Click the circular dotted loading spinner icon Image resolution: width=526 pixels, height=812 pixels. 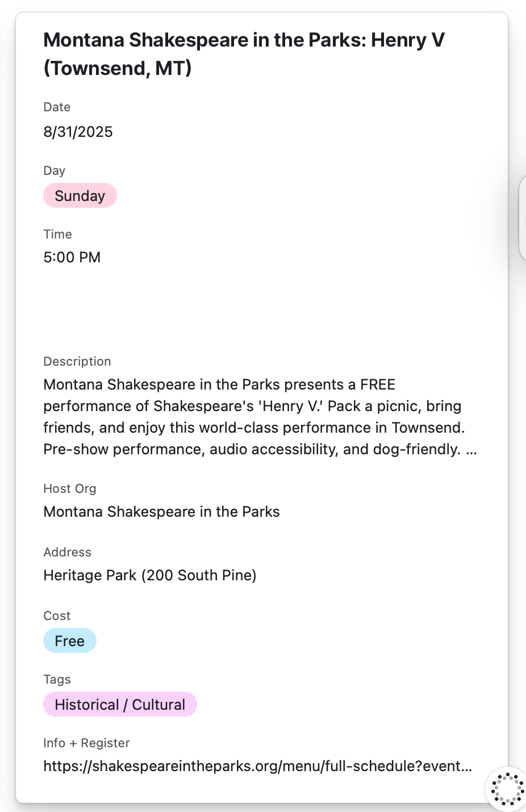[x=507, y=789]
